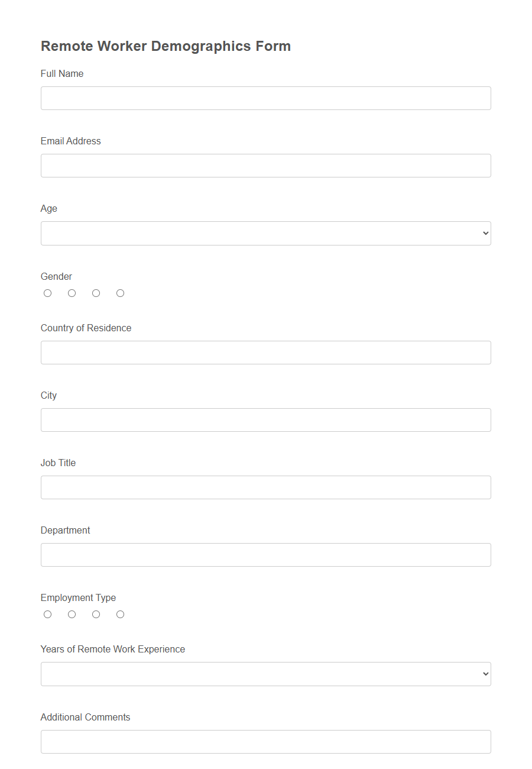Image resolution: width=532 pixels, height=769 pixels.
Task: Select the second Employment Type option
Action: [x=72, y=614]
